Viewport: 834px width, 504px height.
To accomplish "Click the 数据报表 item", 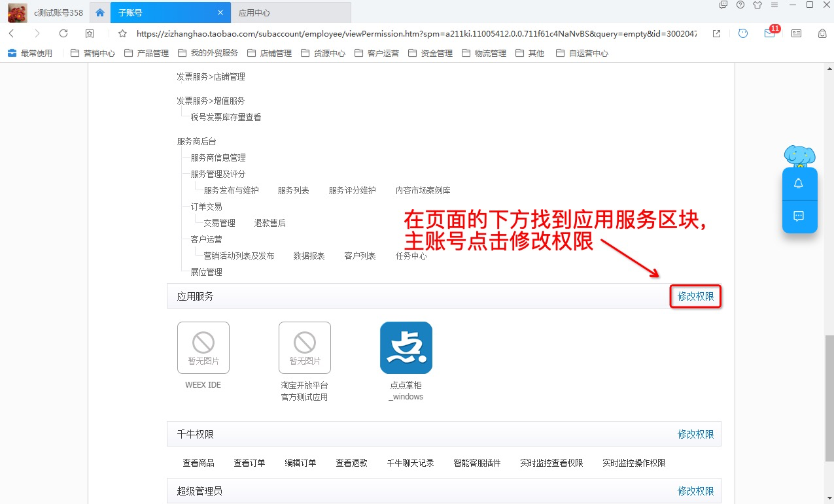I will click(x=309, y=256).
